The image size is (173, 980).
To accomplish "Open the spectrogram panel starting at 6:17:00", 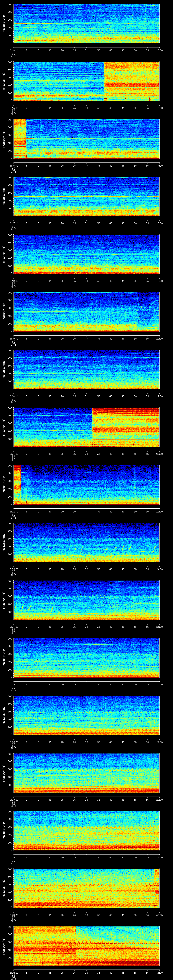I will click(x=86, y=196).
